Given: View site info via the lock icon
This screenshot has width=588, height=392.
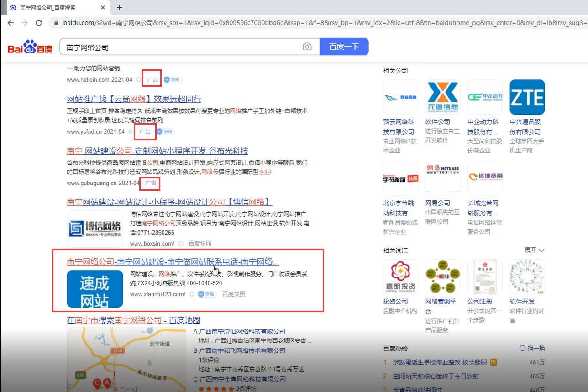Looking at the screenshot, I should [57, 22].
